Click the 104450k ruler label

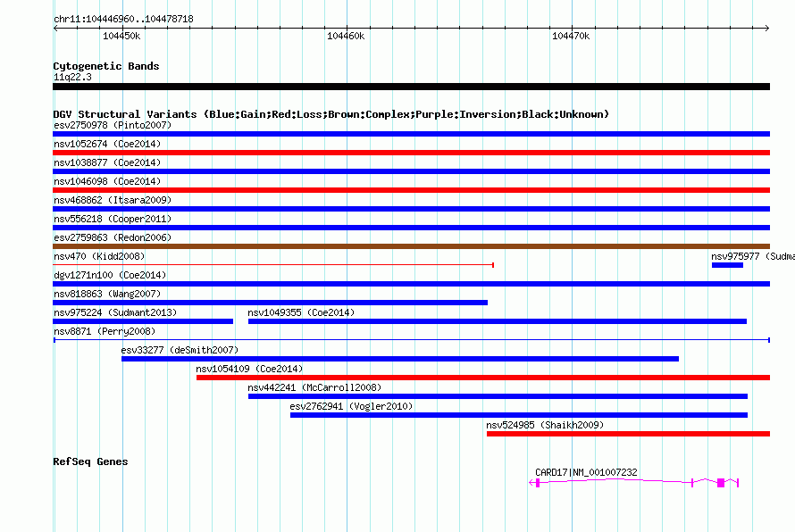121,36
